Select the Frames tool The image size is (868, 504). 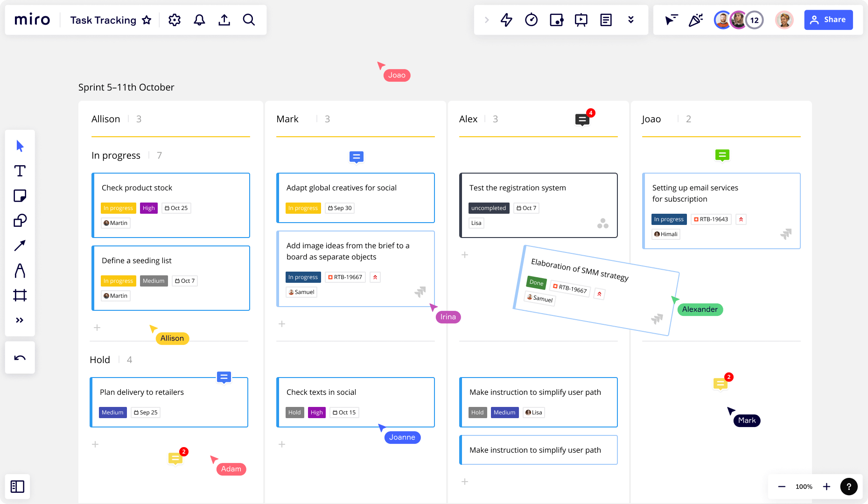20,295
